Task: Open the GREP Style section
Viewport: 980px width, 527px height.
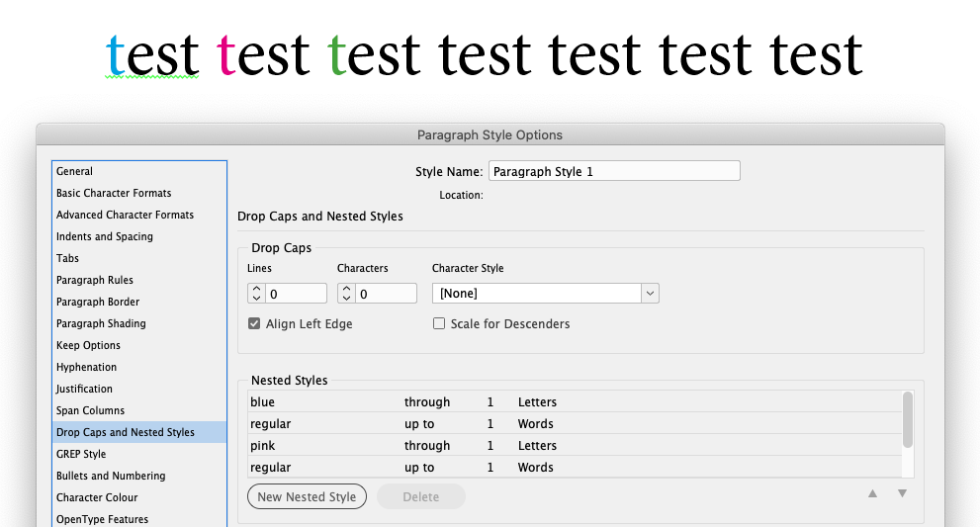Action: (x=81, y=454)
